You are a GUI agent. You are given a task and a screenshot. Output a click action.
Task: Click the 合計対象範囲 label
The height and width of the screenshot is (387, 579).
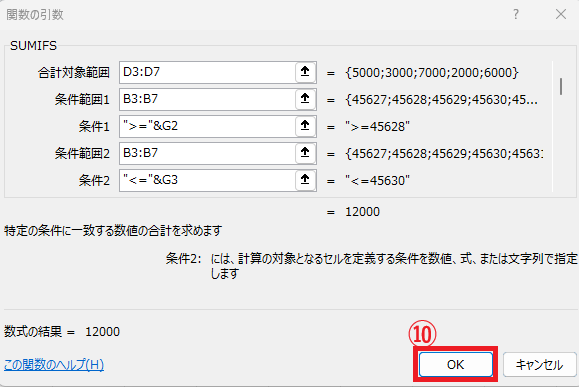tap(74, 72)
